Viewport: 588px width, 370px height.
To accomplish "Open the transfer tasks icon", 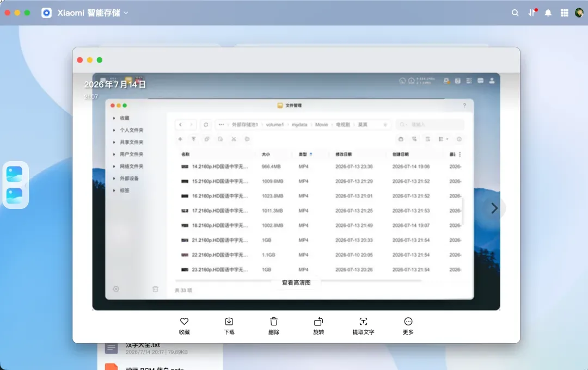I will [532, 13].
